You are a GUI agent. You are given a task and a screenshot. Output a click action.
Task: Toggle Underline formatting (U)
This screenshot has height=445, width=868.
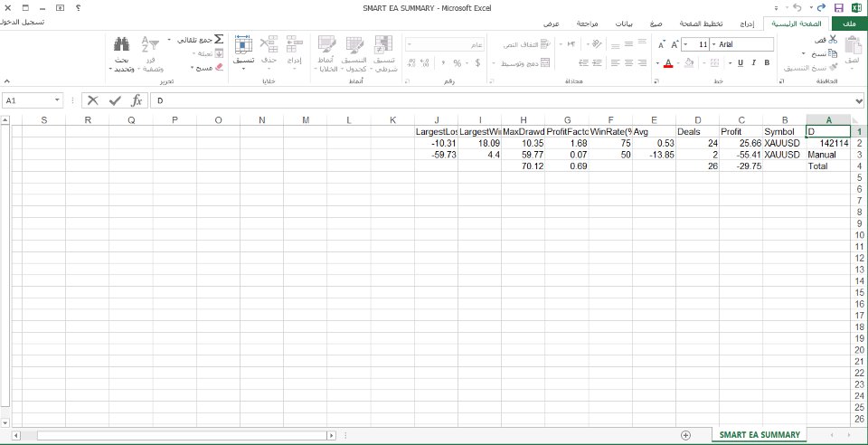pyautogui.click(x=741, y=62)
